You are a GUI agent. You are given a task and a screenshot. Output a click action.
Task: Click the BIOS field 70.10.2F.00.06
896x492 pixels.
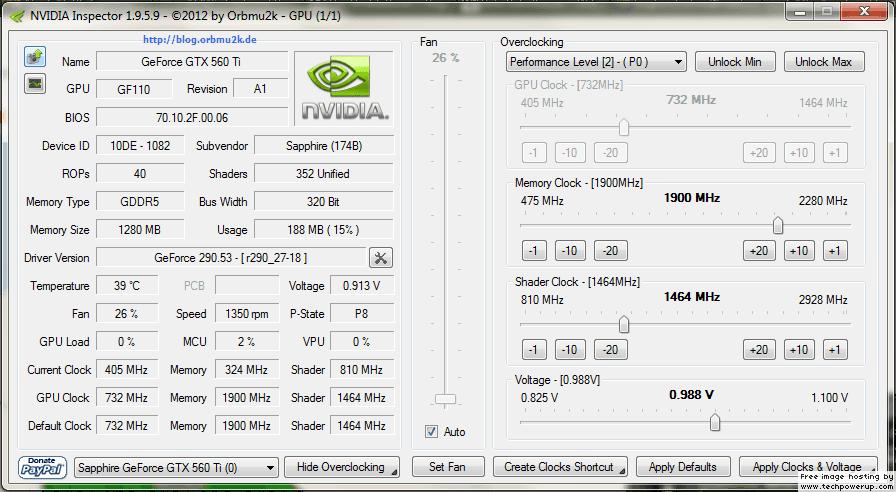(192, 117)
